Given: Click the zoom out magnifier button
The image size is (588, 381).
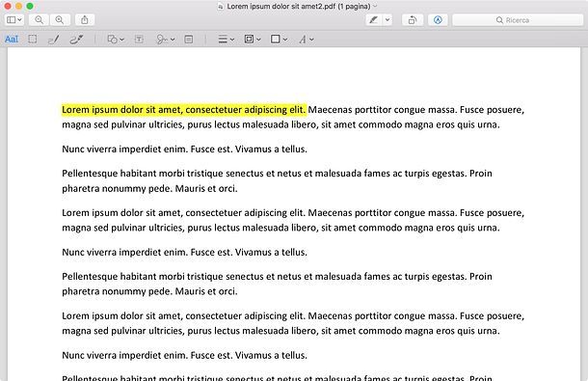Looking at the screenshot, I should pos(39,20).
